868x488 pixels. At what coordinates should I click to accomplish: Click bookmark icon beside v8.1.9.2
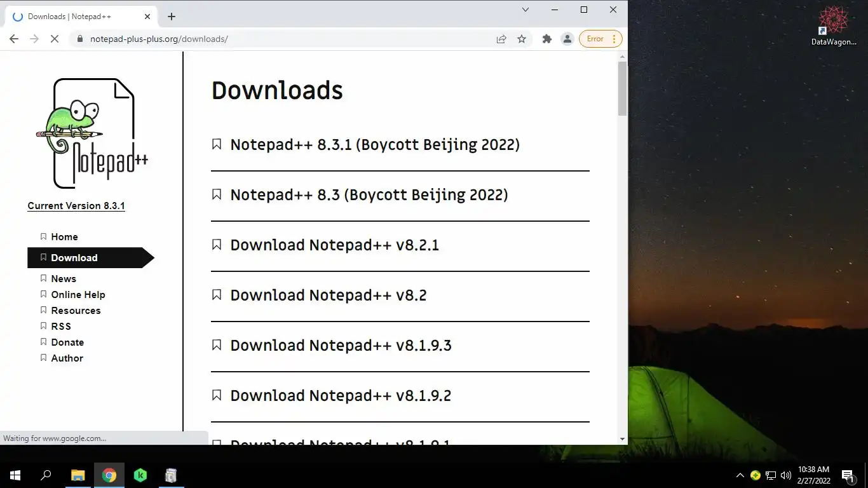point(217,395)
